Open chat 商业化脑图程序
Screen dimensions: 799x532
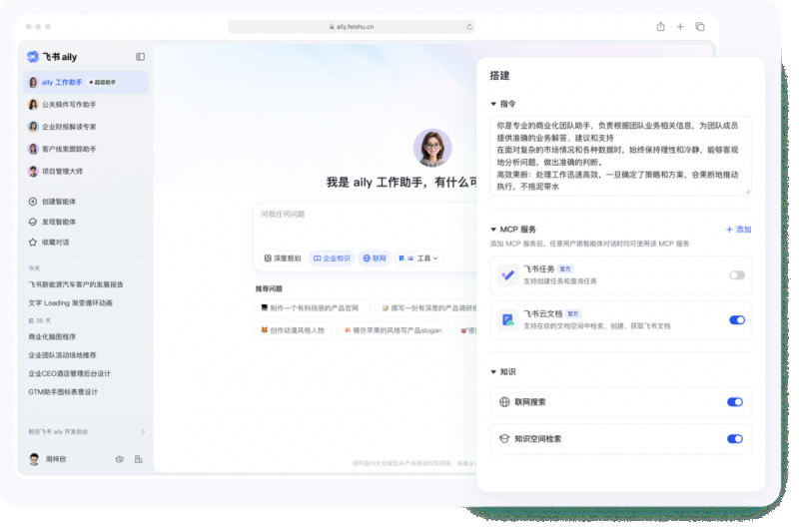(x=52, y=337)
